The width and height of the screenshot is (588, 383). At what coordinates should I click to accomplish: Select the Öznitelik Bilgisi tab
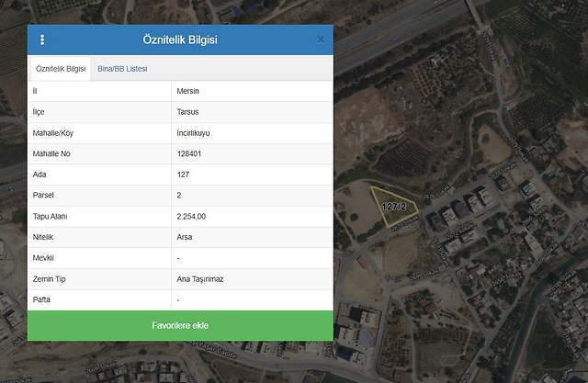60,69
